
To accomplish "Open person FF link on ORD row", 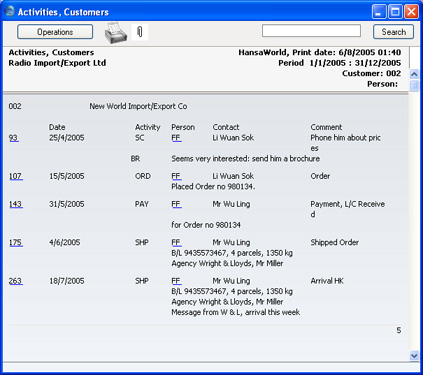I will 176,176.
